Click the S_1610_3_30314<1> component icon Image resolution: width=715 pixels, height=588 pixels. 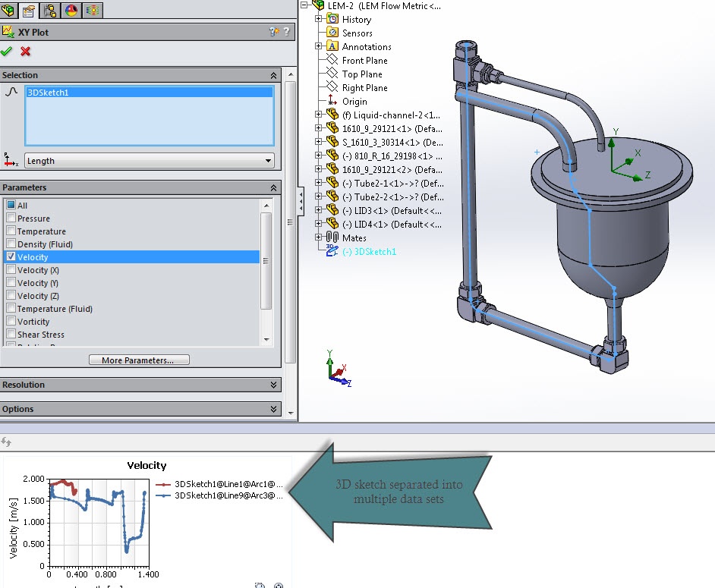(332, 142)
